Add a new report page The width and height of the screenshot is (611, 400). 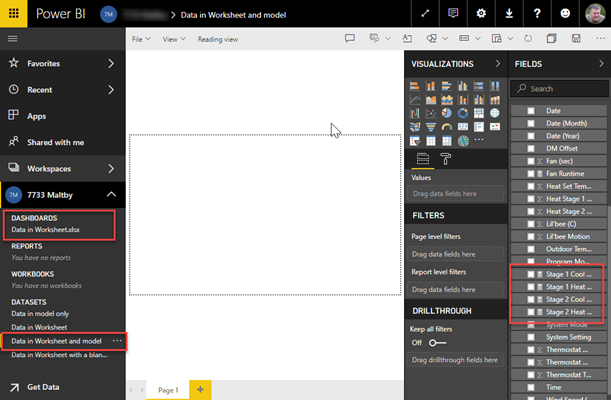(x=200, y=390)
